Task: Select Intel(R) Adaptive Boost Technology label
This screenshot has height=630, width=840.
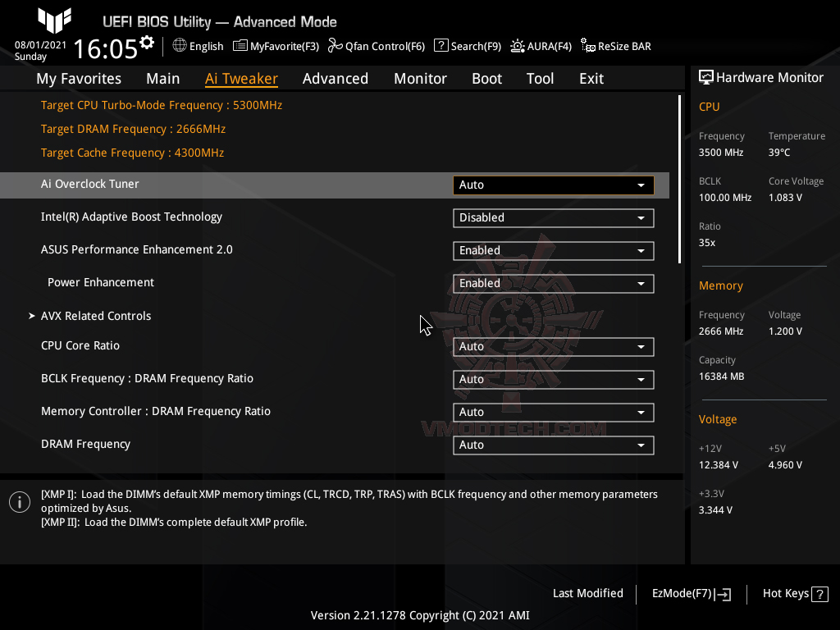Action: click(131, 217)
